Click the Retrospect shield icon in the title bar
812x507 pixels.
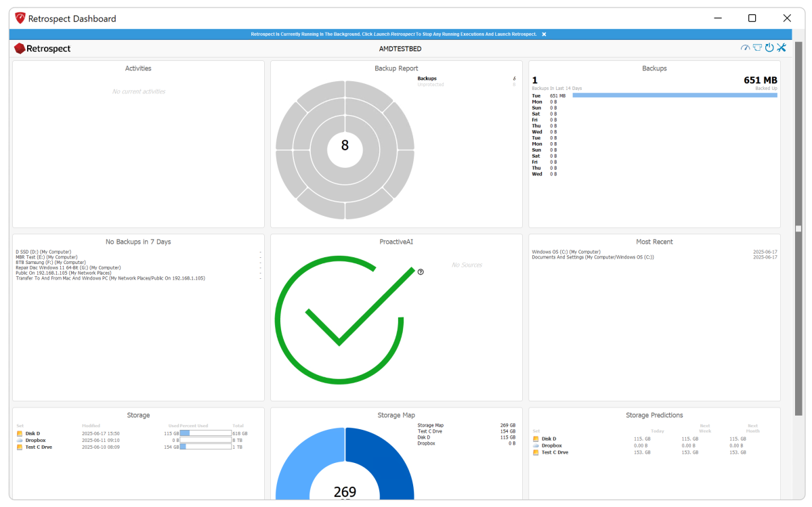coord(20,19)
